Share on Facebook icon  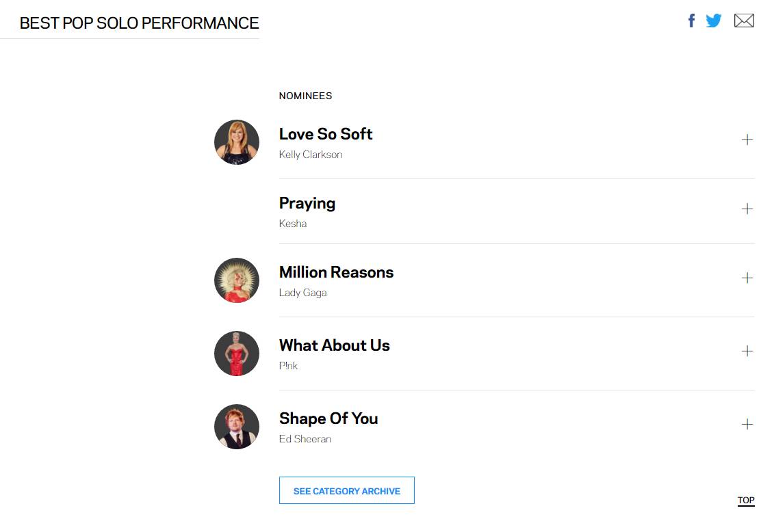(x=691, y=21)
